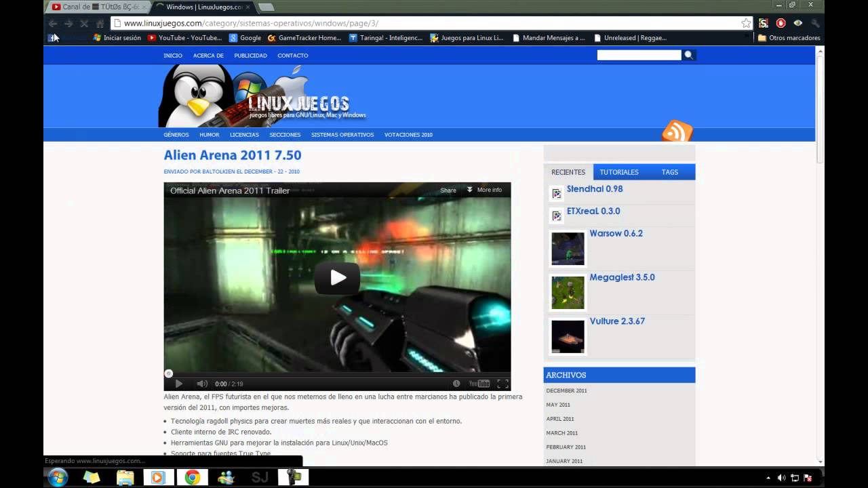Switch the video to fullscreen
Image resolution: width=868 pixels, height=488 pixels.
(x=502, y=384)
